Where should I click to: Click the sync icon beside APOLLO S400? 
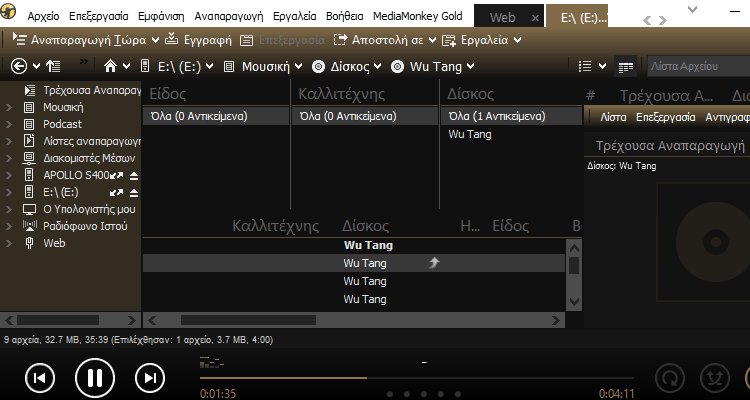(116, 176)
